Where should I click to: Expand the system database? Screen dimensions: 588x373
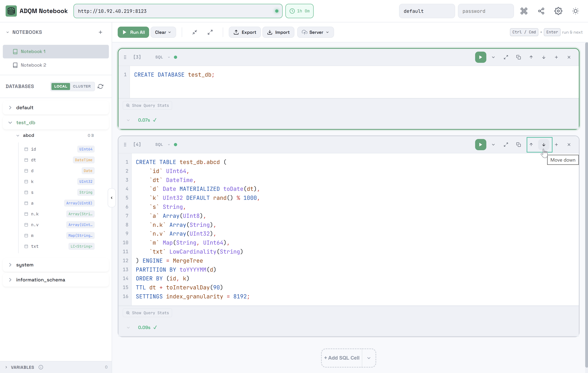pyautogui.click(x=25, y=265)
